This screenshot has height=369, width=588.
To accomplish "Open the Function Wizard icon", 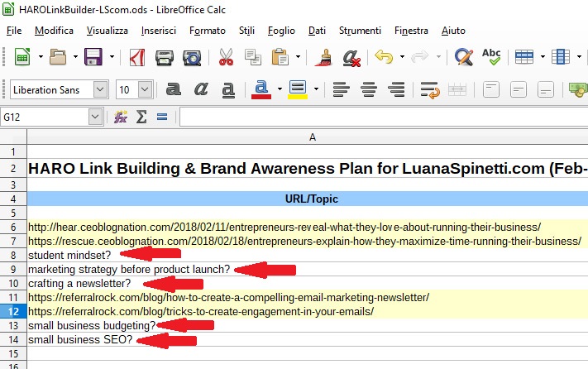I will tap(121, 117).
